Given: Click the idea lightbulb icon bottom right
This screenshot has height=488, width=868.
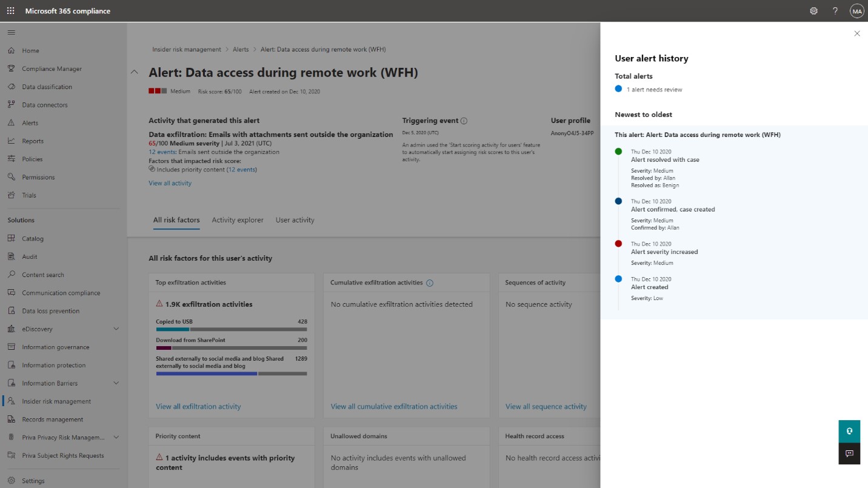Looking at the screenshot, I should (x=849, y=431).
